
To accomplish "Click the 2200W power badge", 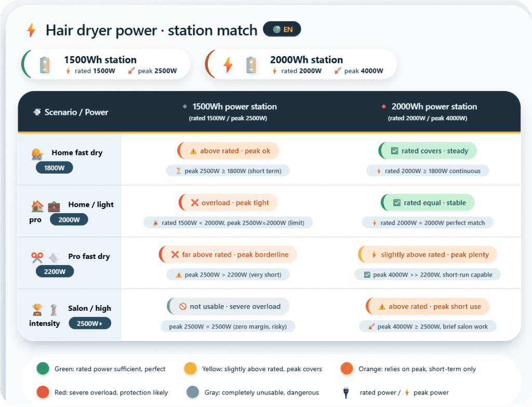I will point(55,271).
